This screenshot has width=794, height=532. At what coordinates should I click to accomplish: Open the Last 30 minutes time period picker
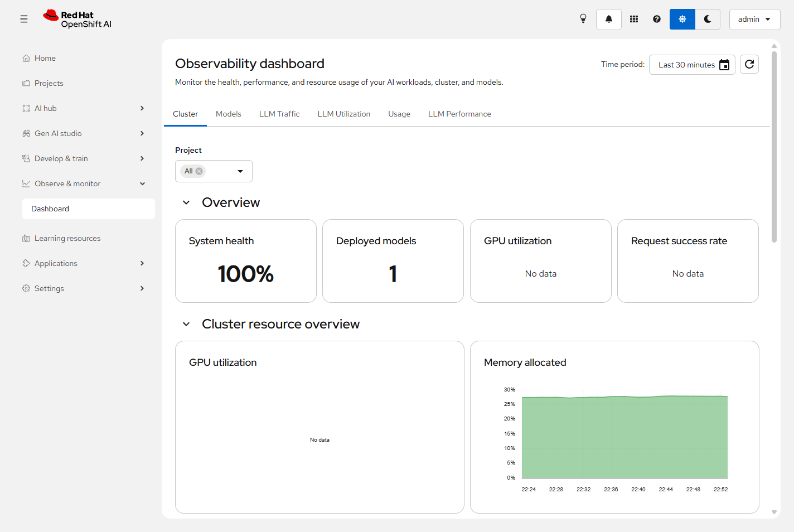click(x=692, y=65)
